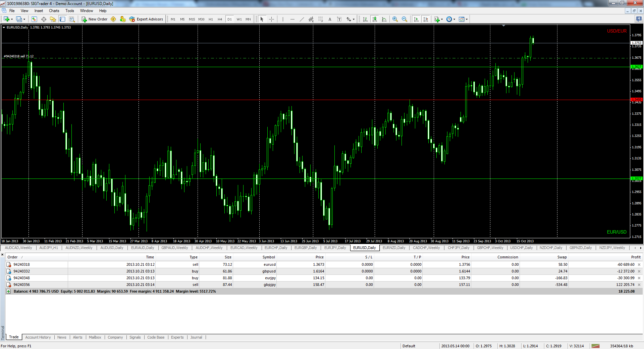The image size is (644, 349).
Task: Select the trendline drawing tool
Action: coord(302,19)
